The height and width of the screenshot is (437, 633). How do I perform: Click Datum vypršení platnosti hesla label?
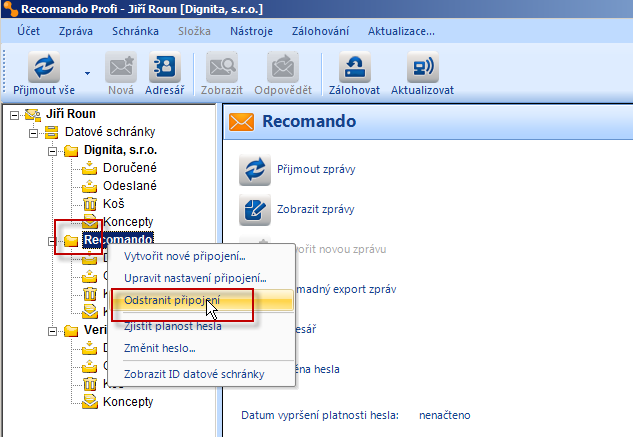pos(320,415)
